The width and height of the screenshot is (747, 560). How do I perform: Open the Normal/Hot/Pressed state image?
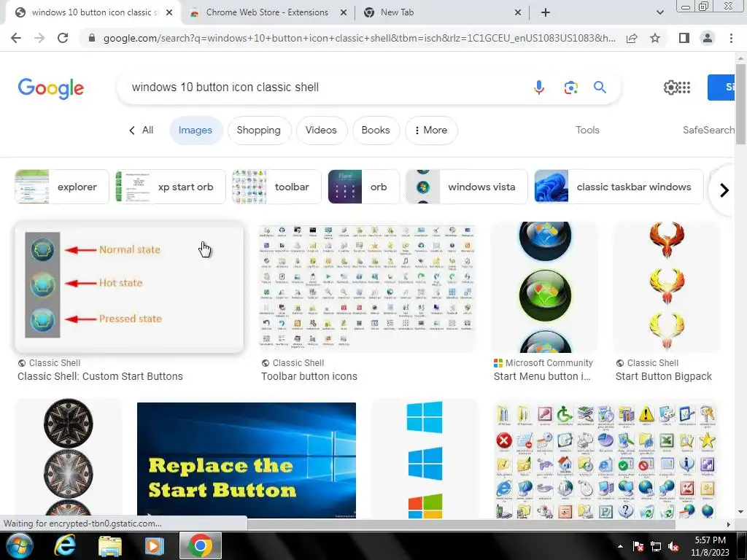click(x=129, y=287)
